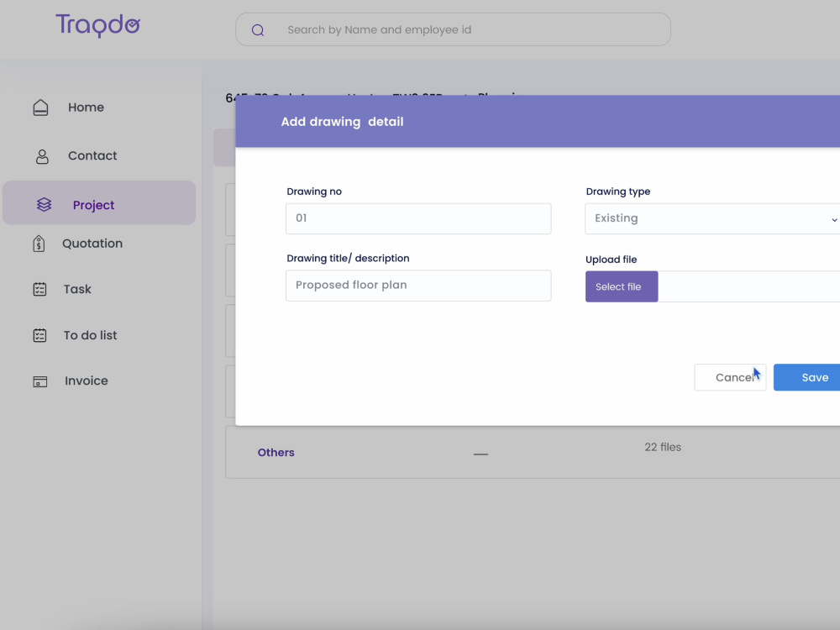The height and width of the screenshot is (630, 840).
Task: Click the upload file name field
Action: [x=749, y=286]
